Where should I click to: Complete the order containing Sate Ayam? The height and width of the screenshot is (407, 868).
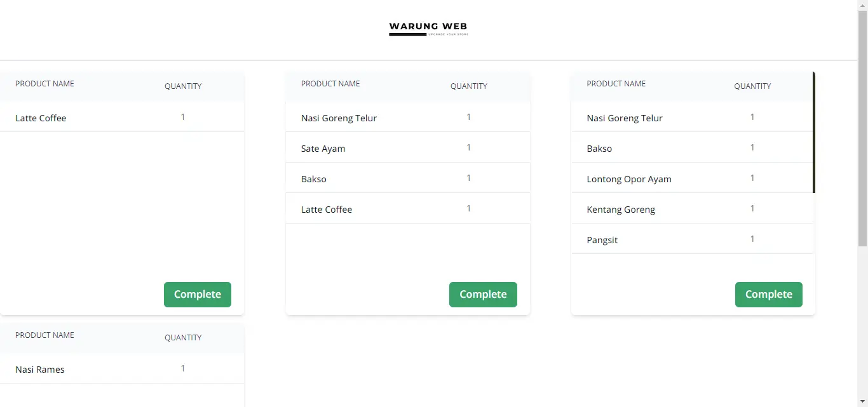point(483,295)
